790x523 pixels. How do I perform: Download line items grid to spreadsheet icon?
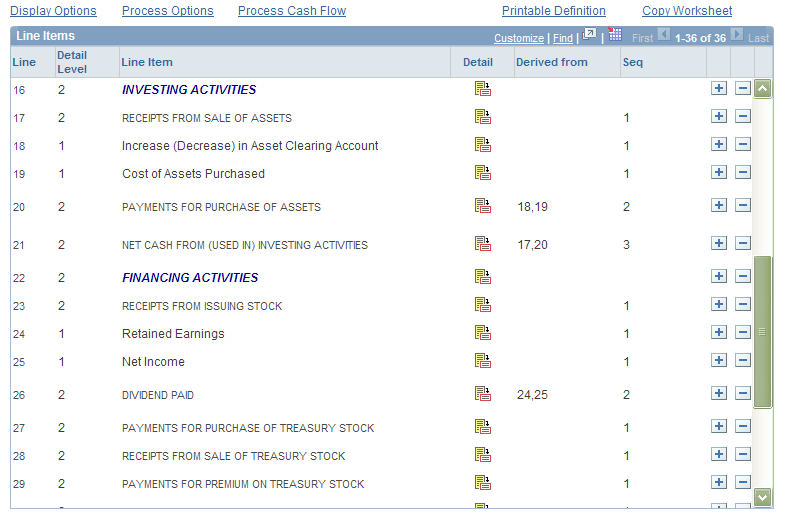click(x=615, y=35)
